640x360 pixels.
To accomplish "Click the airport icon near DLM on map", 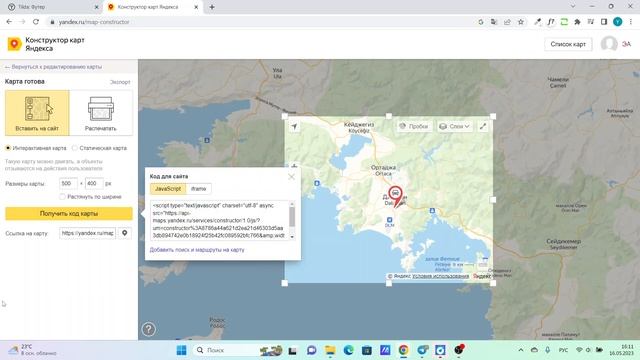I will (389, 220).
